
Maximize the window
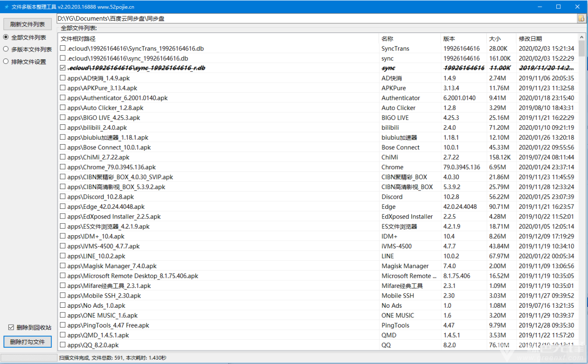559,7
